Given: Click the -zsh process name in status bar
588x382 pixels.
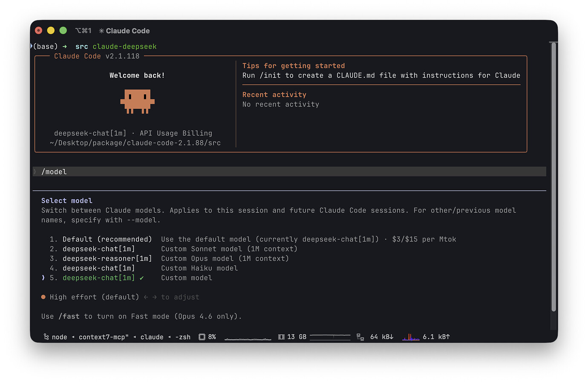Looking at the screenshot, I should pos(183,337).
